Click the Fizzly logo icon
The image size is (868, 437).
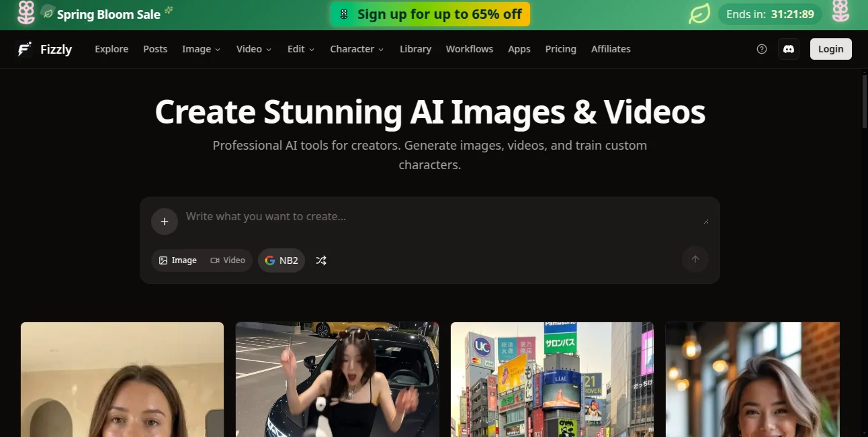coord(25,49)
